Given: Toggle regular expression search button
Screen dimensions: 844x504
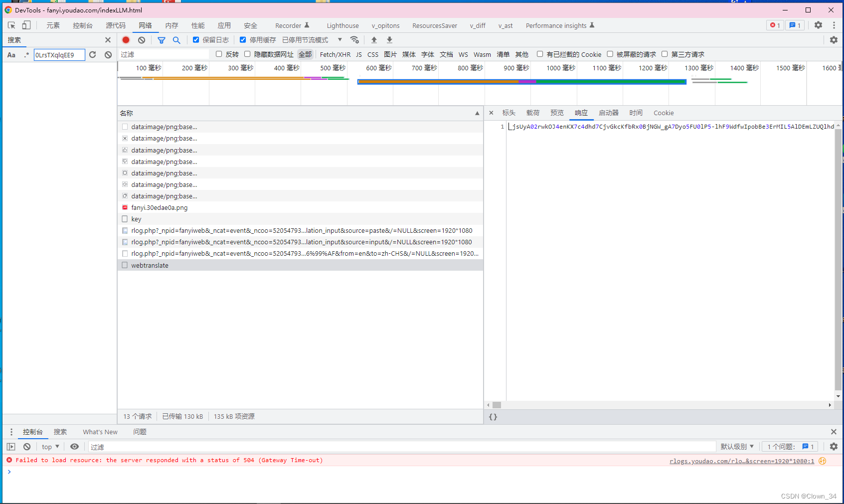Looking at the screenshot, I should point(26,55).
